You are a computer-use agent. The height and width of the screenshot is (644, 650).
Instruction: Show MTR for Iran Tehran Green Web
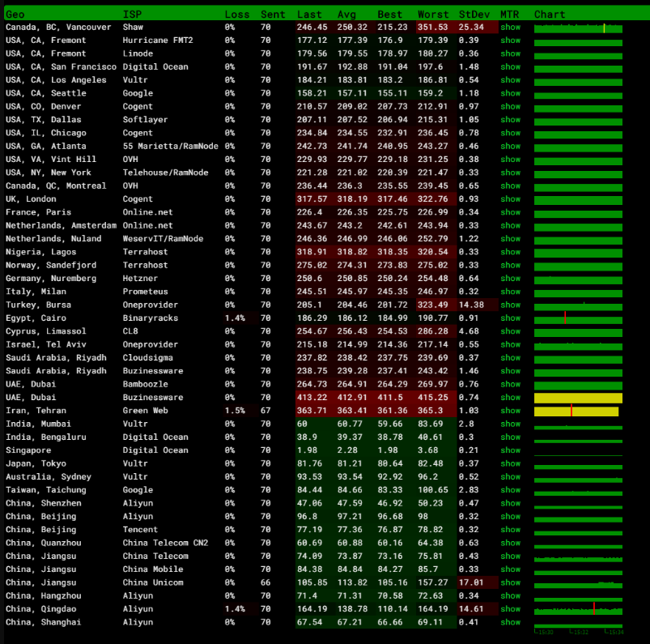[510, 411]
